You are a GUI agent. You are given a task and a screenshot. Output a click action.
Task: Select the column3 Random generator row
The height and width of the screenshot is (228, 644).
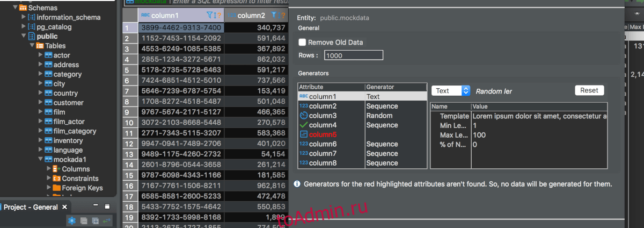(x=362, y=116)
